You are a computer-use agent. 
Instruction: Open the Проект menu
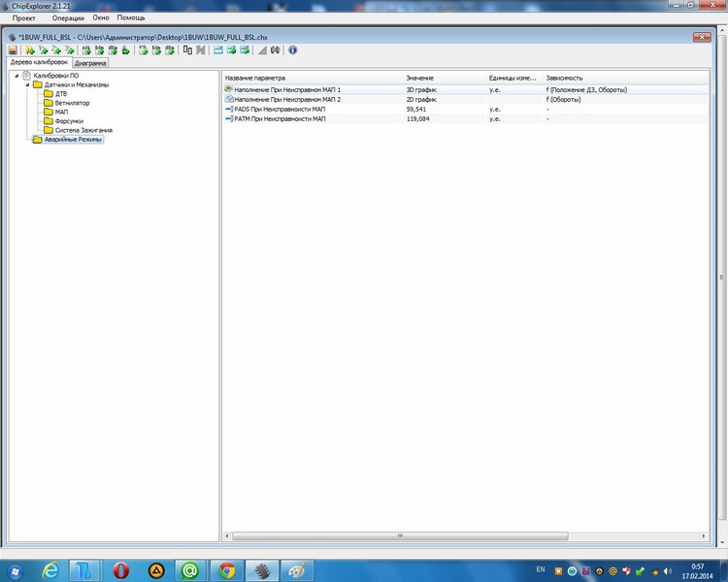click(x=24, y=18)
